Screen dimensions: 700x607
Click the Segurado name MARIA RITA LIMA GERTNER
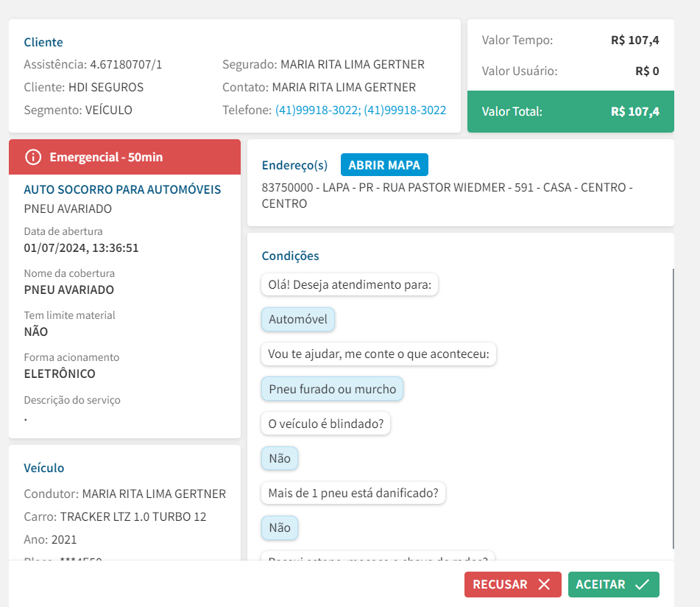coord(353,64)
